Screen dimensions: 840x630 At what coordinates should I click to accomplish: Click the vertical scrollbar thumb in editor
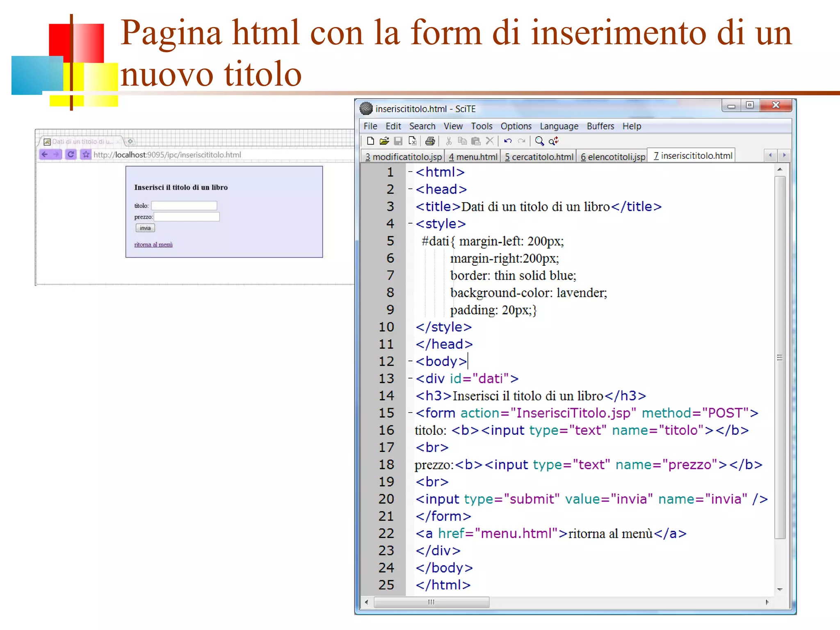[x=780, y=357]
